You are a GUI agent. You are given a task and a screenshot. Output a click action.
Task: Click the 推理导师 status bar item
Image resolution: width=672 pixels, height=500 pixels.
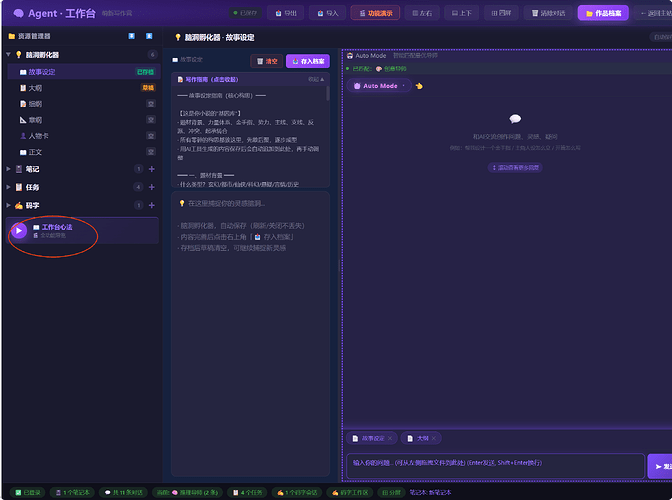187,493
